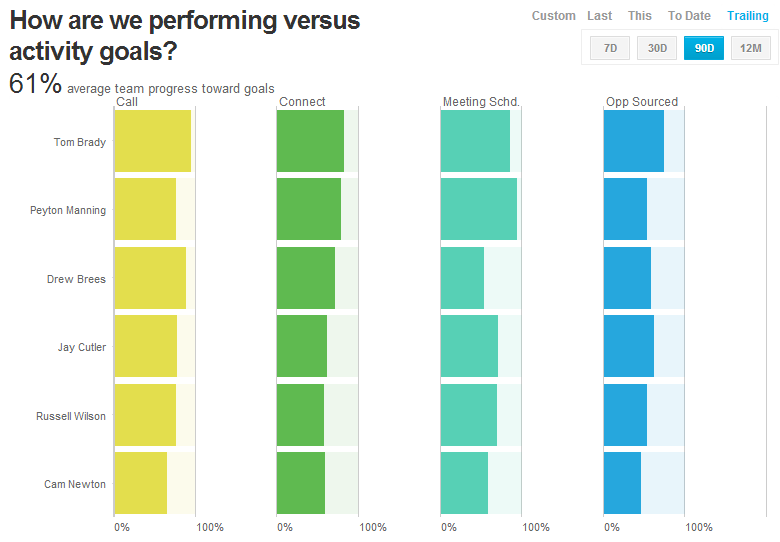
Task: Select the 7D time range button
Action: (x=610, y=48)
